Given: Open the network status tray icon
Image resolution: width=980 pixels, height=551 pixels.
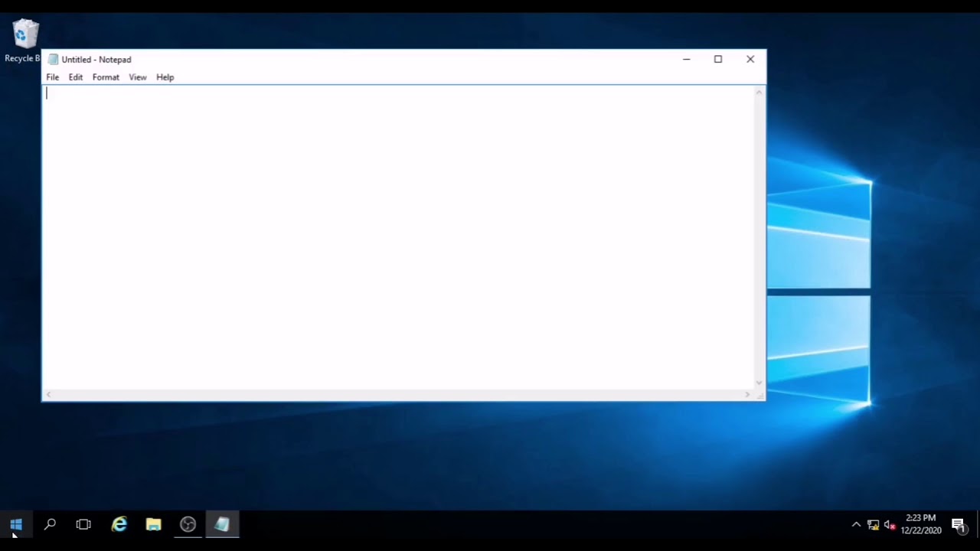Looking at the screenshot, I should (x=873, y=525).
